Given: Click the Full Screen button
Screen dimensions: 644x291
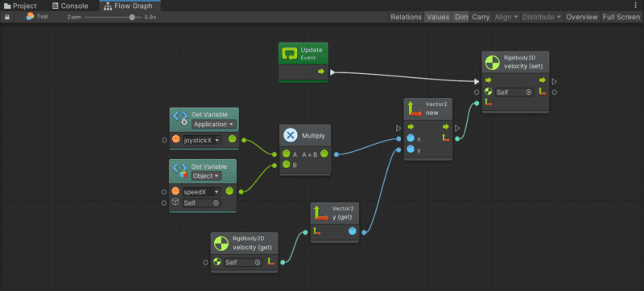Looking at the screenshot, I should [621, 17].
